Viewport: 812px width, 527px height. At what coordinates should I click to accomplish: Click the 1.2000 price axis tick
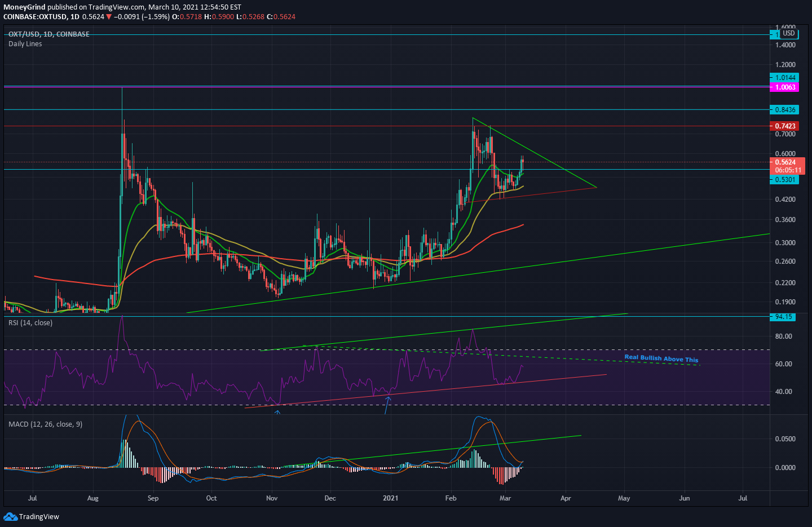(x=785, y=65)
